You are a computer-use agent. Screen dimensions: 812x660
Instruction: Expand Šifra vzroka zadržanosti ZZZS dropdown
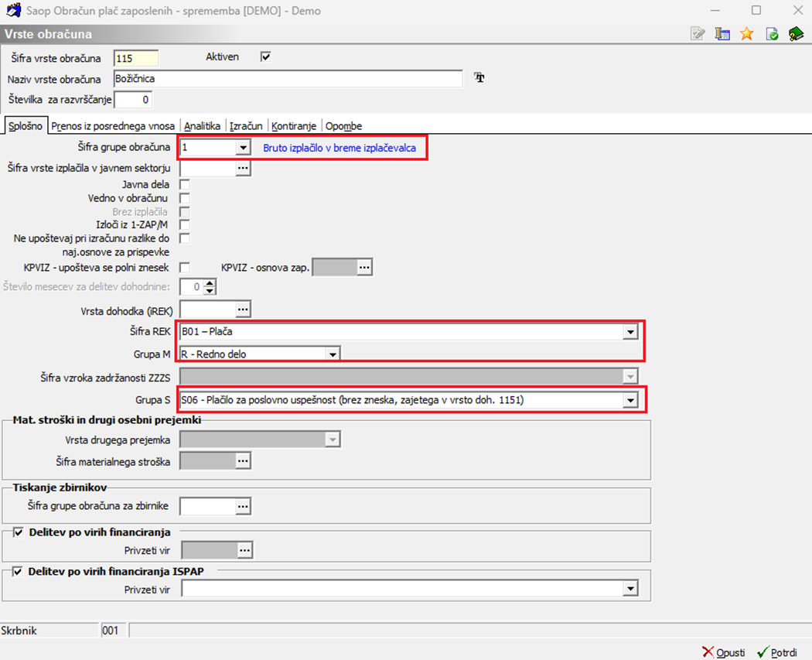point(630,377)
